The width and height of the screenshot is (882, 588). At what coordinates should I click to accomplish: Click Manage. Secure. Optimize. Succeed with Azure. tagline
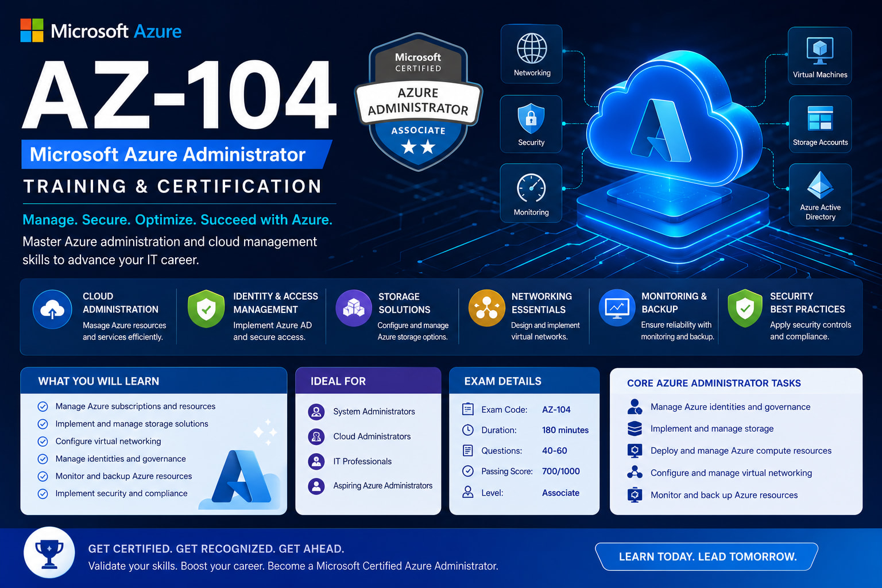click(177, 220)
